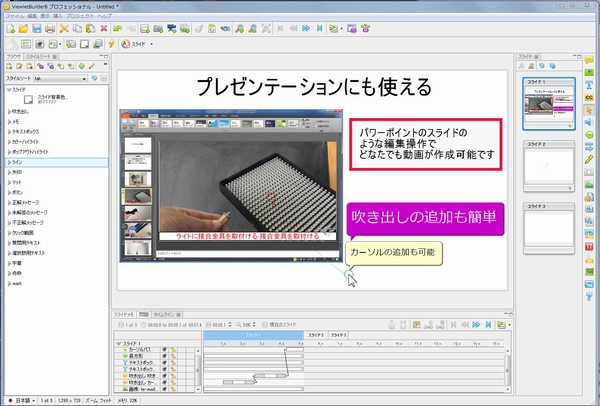
Task: Select スライド 1 thumbnail in slide panel
Action: [x=549, y=104]
